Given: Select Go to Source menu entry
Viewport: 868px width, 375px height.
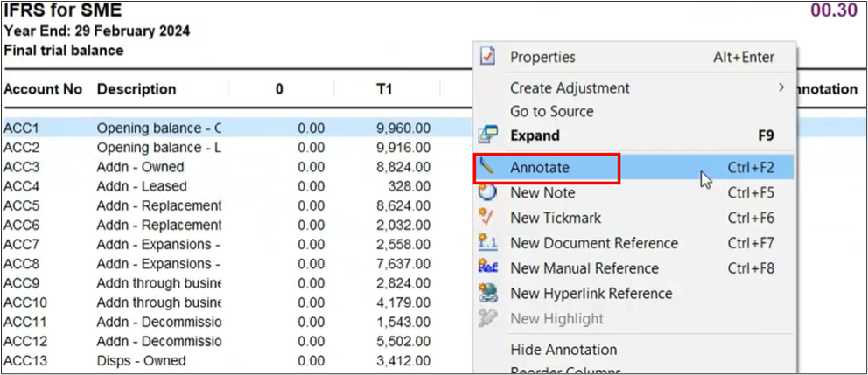Looking at the screenshot, I should [551, 112].
